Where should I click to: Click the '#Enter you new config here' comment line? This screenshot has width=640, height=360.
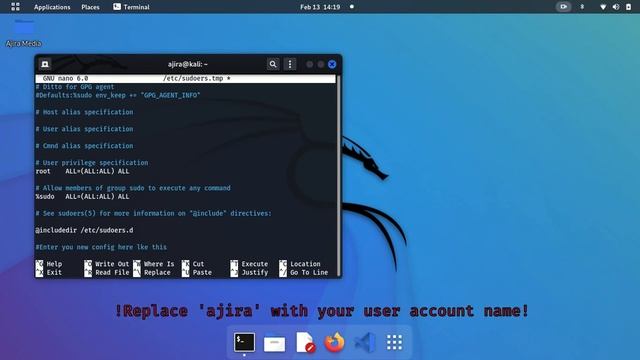click(x=101, y=247)
